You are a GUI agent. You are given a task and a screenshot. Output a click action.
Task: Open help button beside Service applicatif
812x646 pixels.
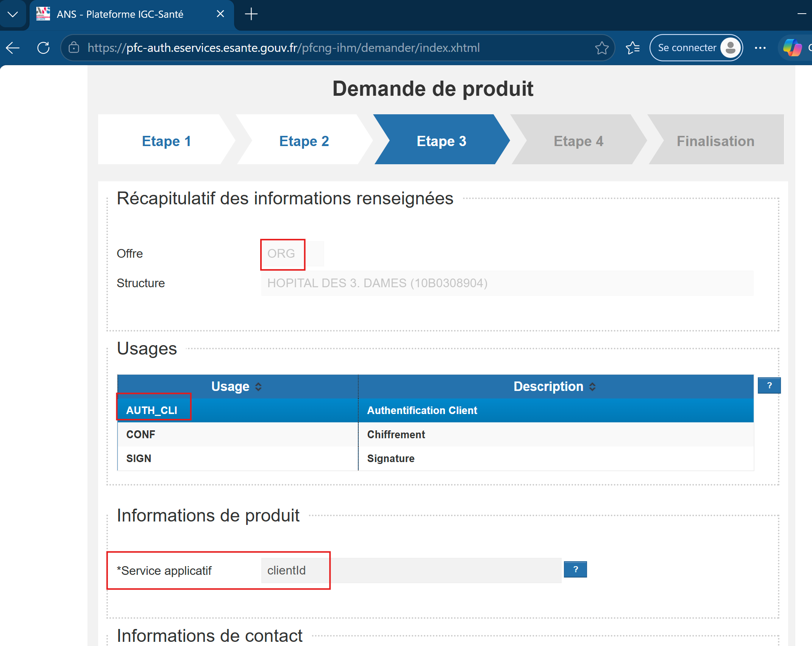click(x=575, y=569)
